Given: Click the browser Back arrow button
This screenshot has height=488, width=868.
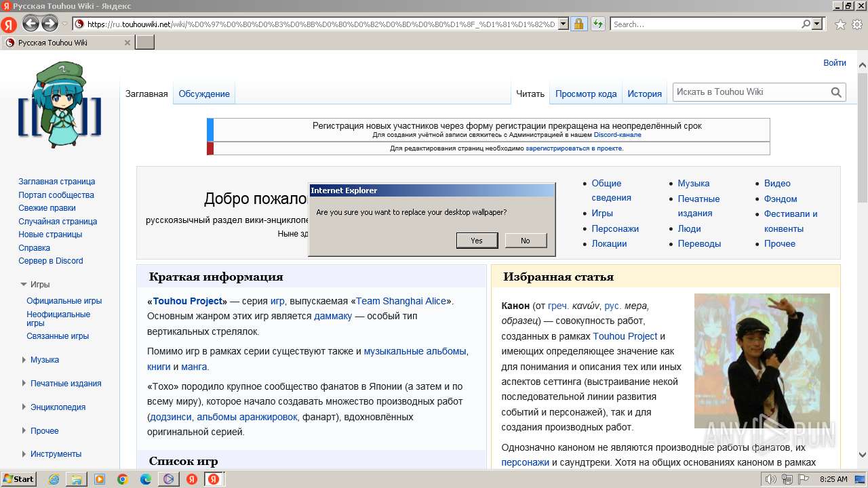Looking at the screenshot, I should pyautogui.click(x=31, y=24).
